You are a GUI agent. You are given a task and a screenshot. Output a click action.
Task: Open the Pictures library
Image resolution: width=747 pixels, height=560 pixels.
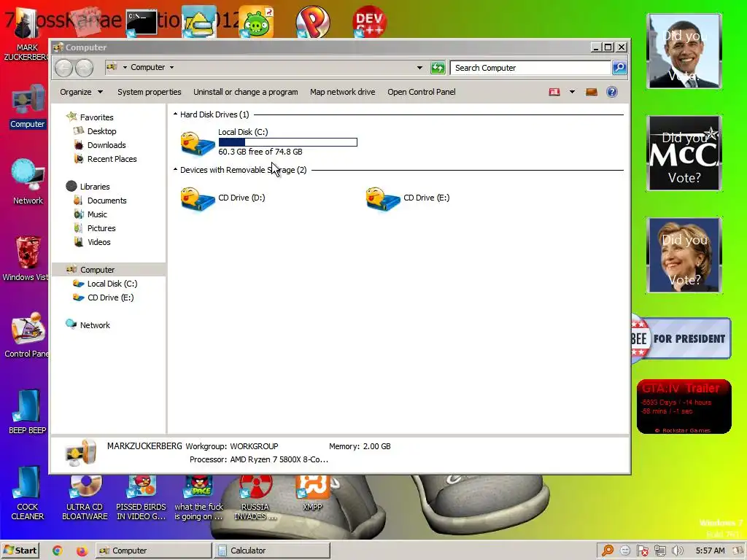tap(101, 228)
